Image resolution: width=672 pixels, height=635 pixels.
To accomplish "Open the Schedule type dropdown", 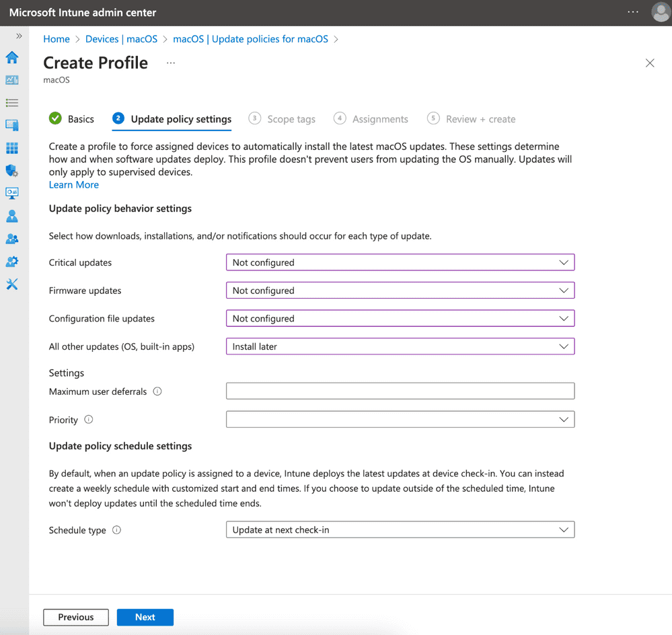I will coord(400,529).
